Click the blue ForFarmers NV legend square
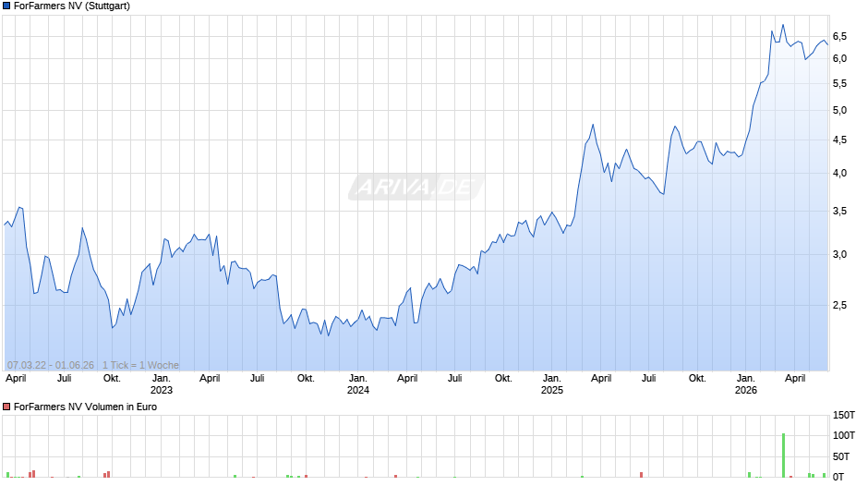This screenshot has height=486, width=868. (x=6, y=6)
